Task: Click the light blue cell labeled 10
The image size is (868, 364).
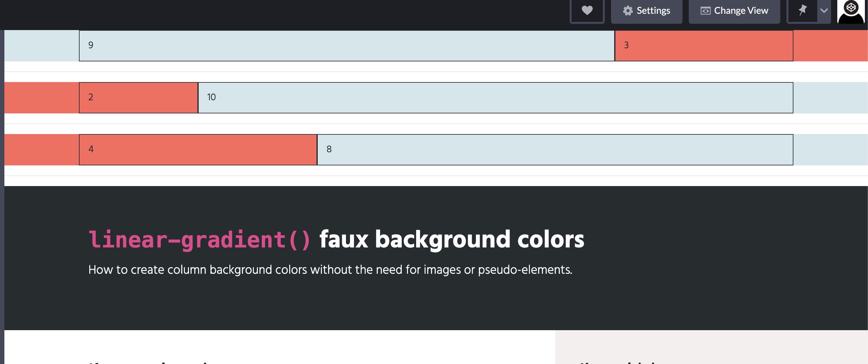Action: coord(495,98)
